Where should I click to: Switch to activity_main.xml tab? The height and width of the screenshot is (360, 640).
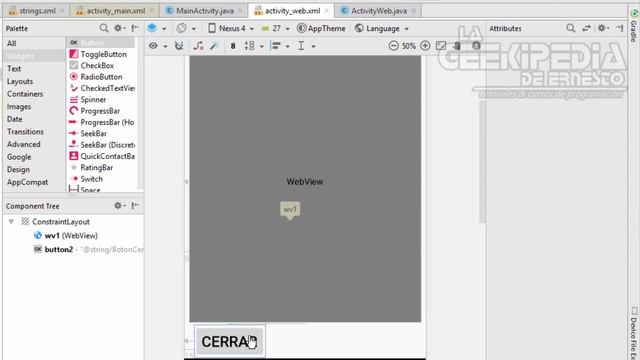tap(116, 11)
